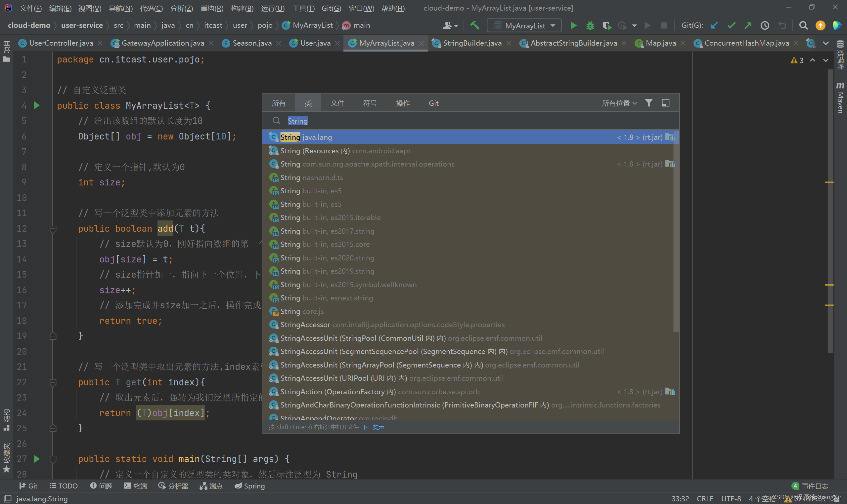Click the green Run button in toolbar
This screenshot has width=847, height=504.
point(573,25)
